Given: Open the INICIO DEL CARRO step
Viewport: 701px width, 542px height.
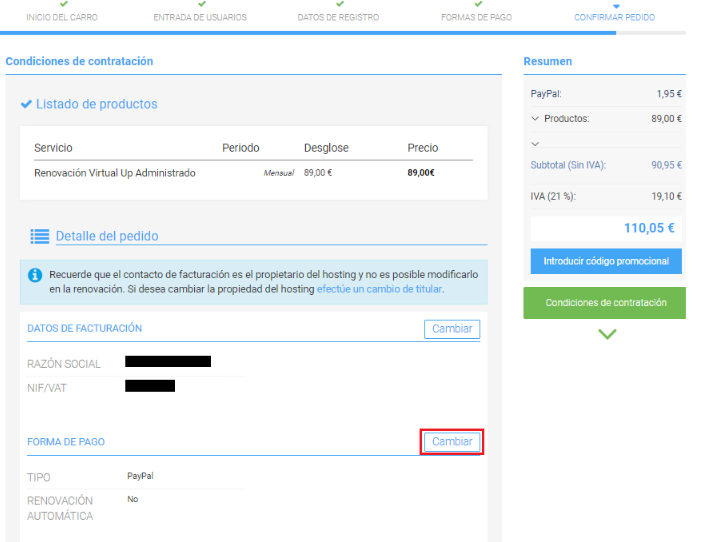Looking at the screenshot, I should pos(62,17).
